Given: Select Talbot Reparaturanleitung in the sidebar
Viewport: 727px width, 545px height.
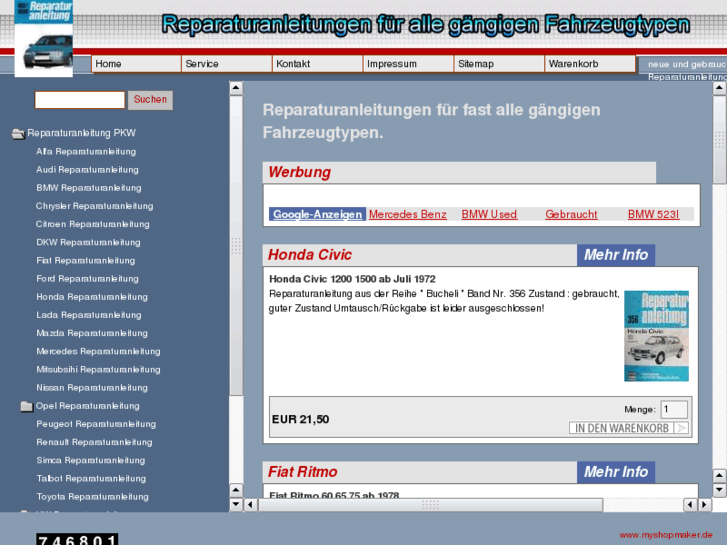Looking at the screenshot, I should pyautogui.click(x=91, y=478).
